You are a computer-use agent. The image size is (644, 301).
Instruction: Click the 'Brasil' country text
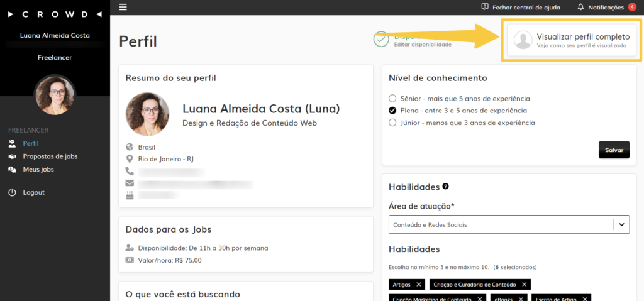[x=147, y=147]
